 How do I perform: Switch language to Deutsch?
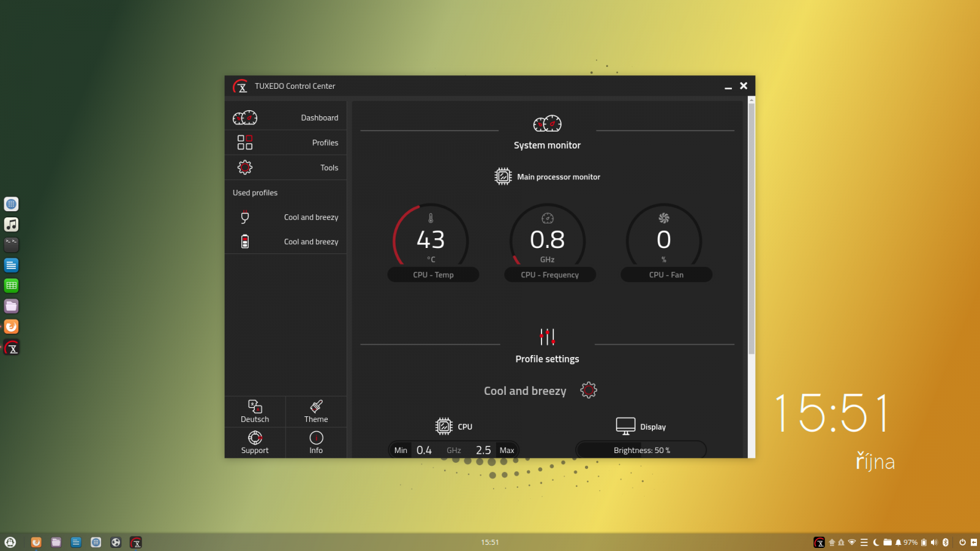255,411
